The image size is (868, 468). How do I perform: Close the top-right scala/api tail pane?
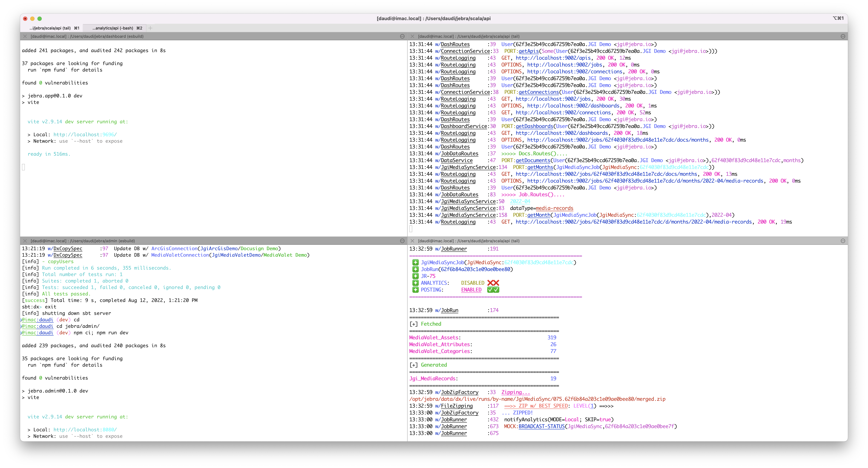(412, 36)
